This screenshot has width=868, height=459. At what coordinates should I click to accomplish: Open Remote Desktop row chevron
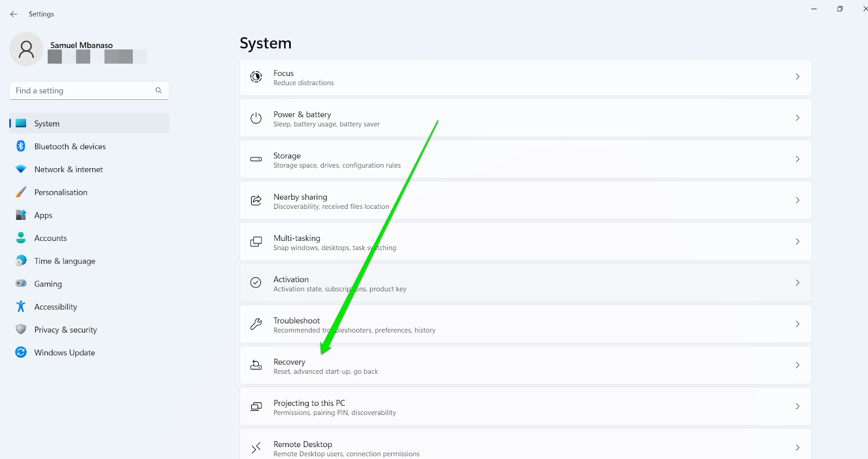[797, 448]
